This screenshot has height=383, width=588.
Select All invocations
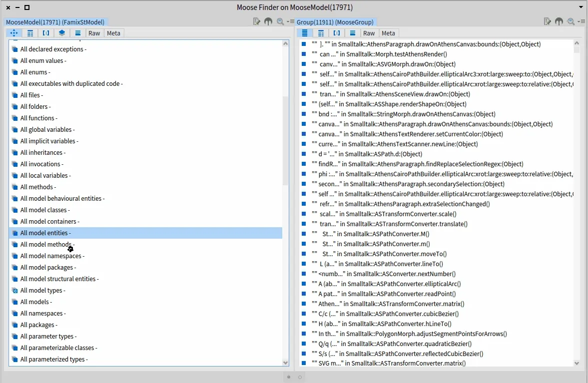(145, 164)
